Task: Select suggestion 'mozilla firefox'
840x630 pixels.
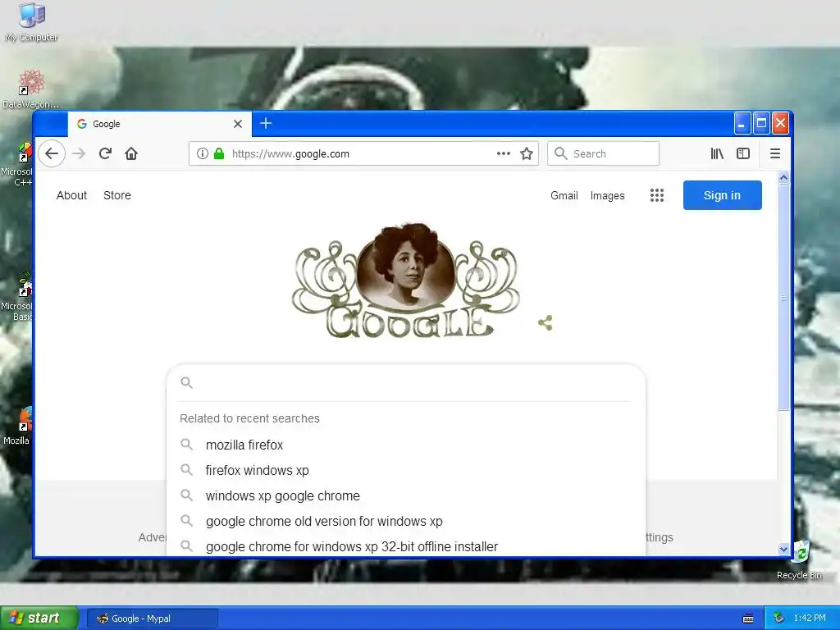Action: (x=406, y=445)
